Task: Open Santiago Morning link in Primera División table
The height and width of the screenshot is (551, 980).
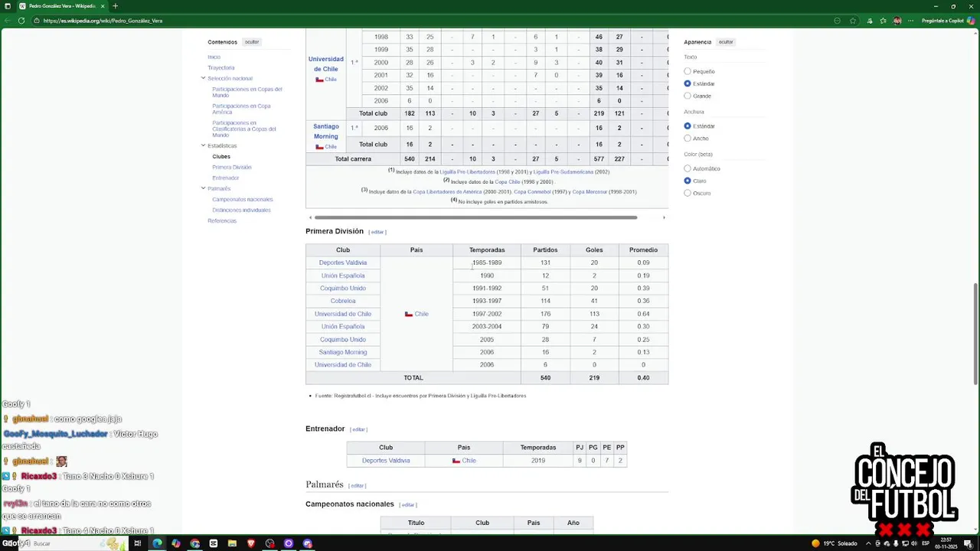Action: (x=343, y=352)
